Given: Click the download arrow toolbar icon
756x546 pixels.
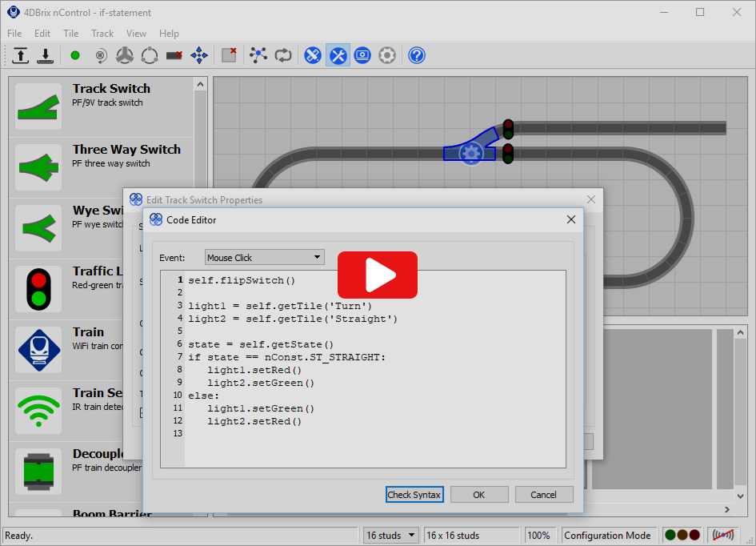Looking at the screenshot, I should pyautogui.click(x=46, y=55).
